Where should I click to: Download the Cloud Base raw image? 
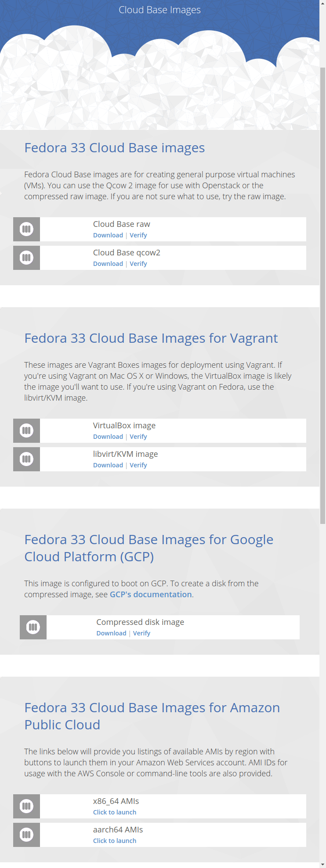pyautogui.click(x=108, y=235)
